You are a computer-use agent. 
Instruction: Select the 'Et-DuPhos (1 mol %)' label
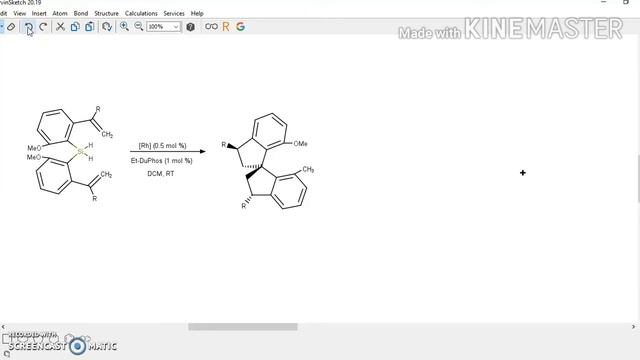coord(162,160)
